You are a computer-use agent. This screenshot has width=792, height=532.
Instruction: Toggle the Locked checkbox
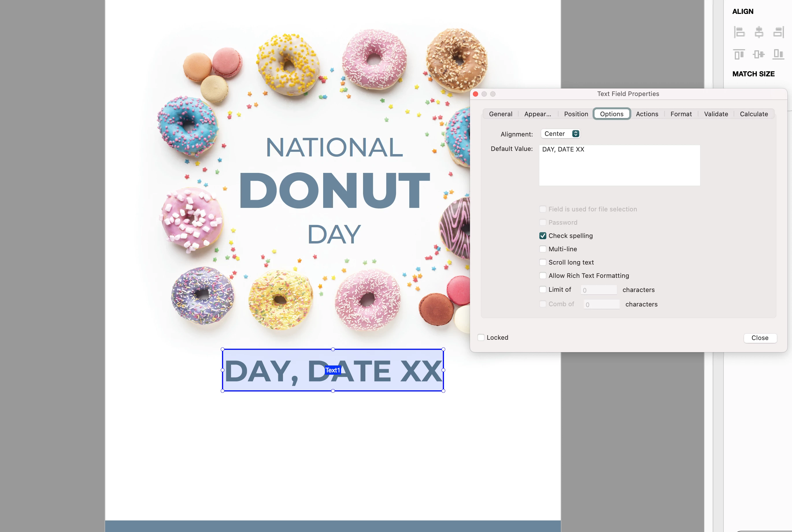click(481, 338)
